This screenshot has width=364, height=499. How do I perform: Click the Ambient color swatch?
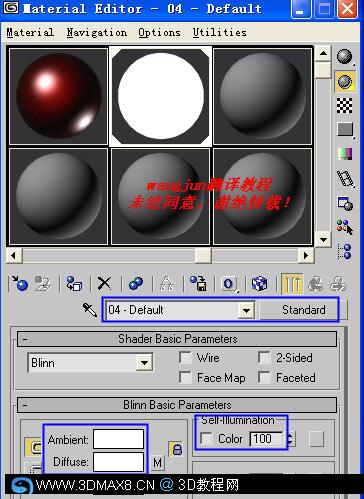tap(119, 439)
